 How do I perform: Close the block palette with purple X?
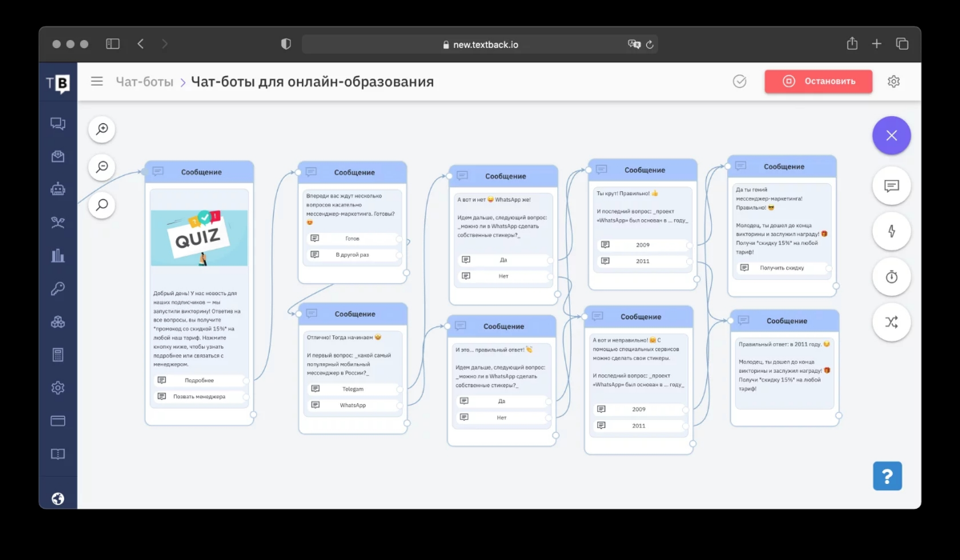click(x=891, y=135)
